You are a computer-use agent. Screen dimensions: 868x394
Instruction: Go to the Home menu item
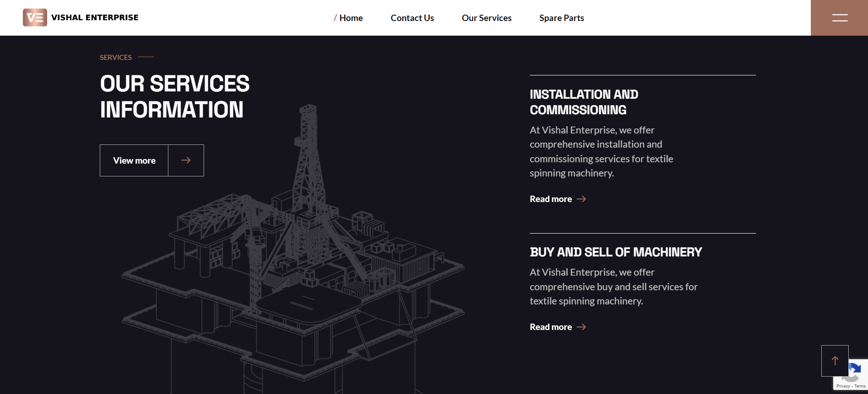tap(350, 18)
